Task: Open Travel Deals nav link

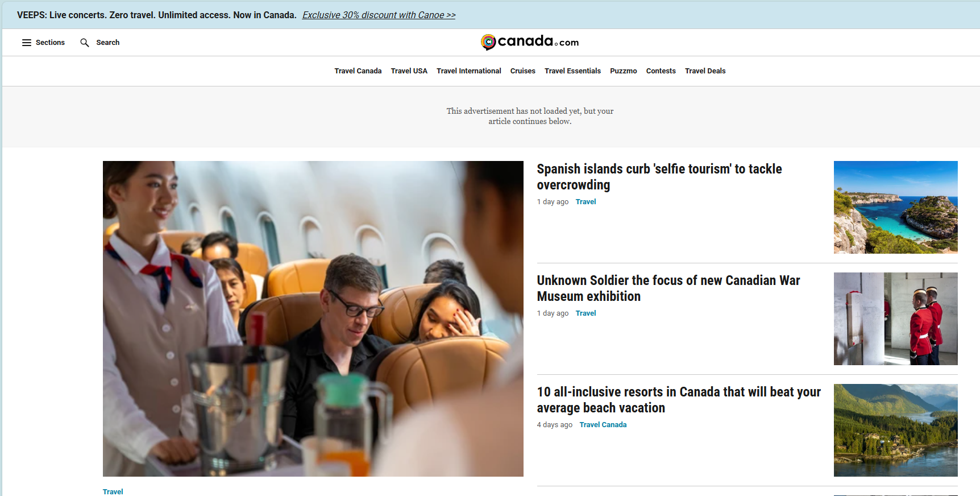Action: point(705,71)
